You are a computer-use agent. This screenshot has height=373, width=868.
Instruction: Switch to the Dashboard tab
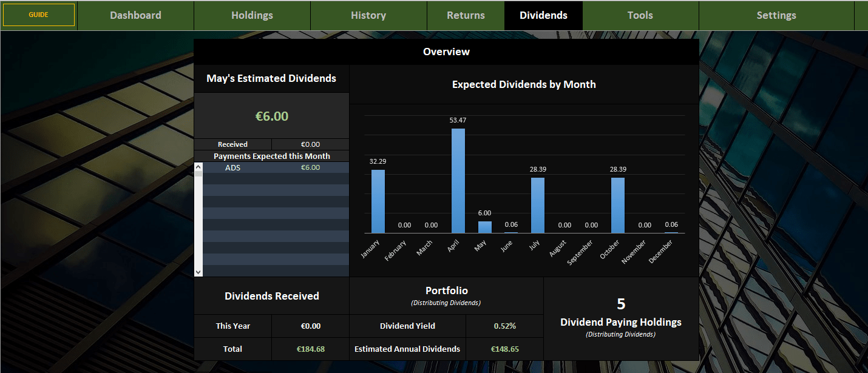(135, 15)
